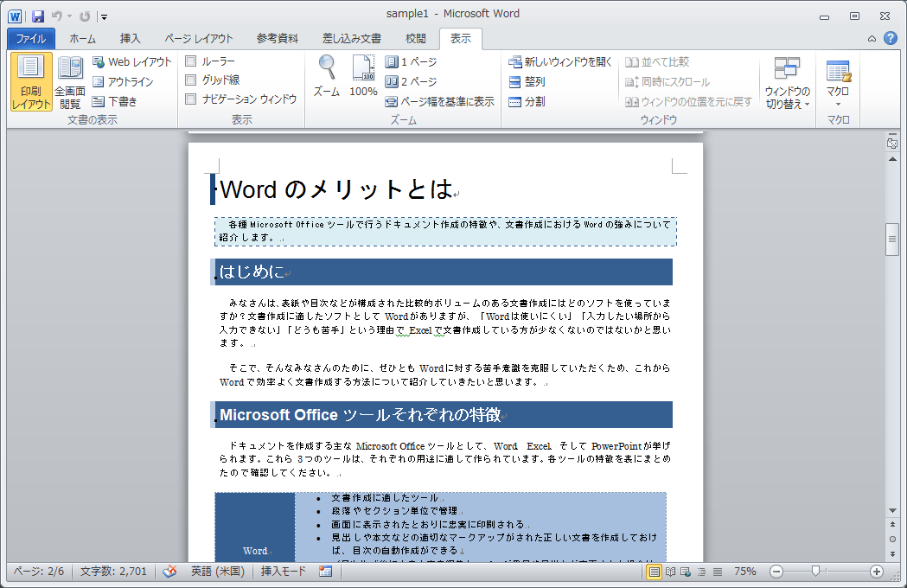Screen dimensions: 907x588
Task: Click 新しいウィンドウを開く icon
Action: click(559, 62)
